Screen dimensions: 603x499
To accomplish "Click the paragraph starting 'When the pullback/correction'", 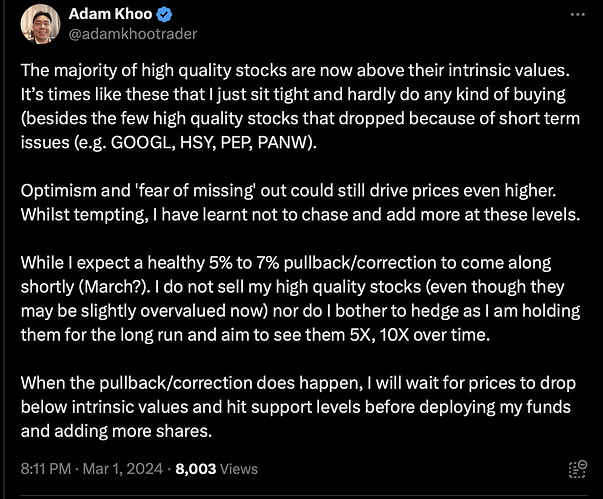I will click(x=298, y=407).
